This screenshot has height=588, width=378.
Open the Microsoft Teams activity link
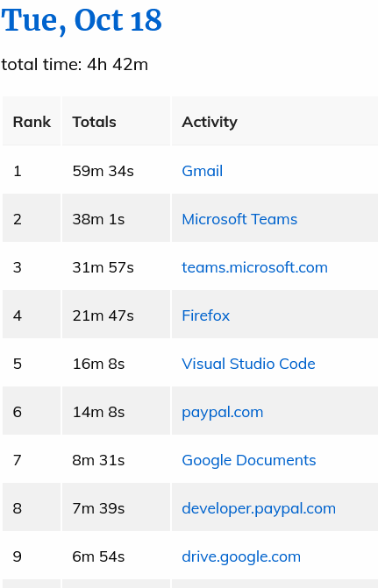coord(239,219)
